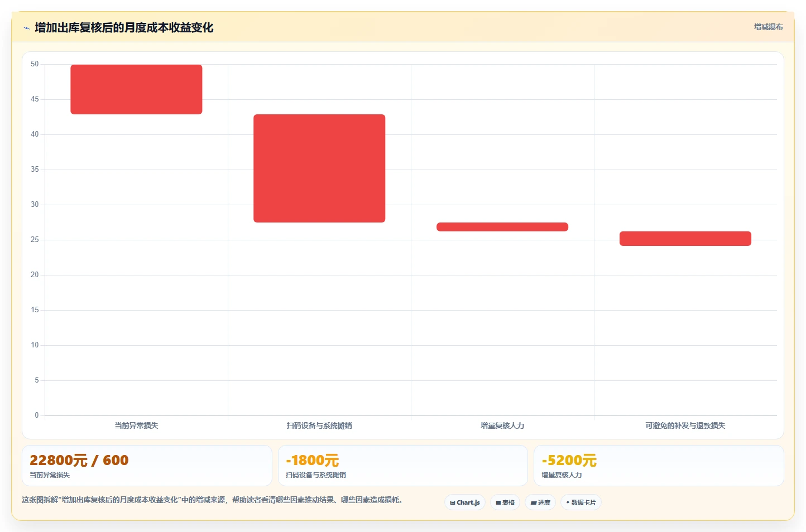Screen dimensions: 806x532
Task: Click the 增量复核人力 x-axis label
Action: 502,425
